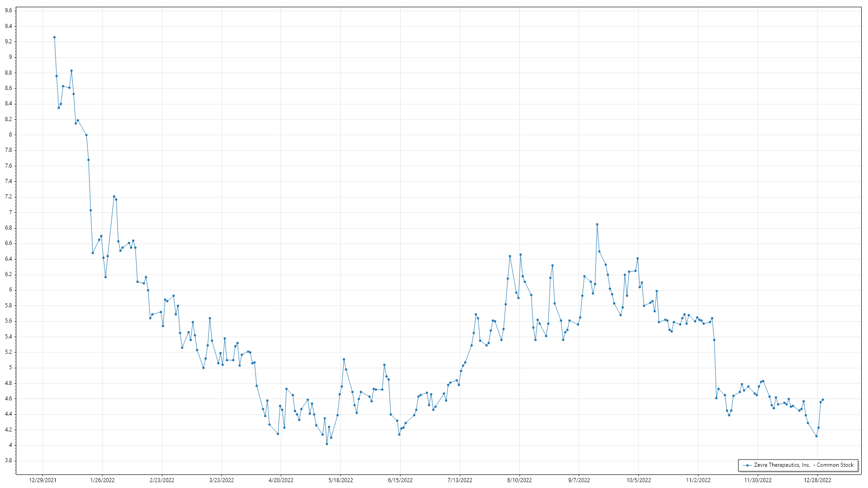This screenshot has height=488, width=868.
Task: Click the 6/15/2022 x-axis date label
Action: 400,480
